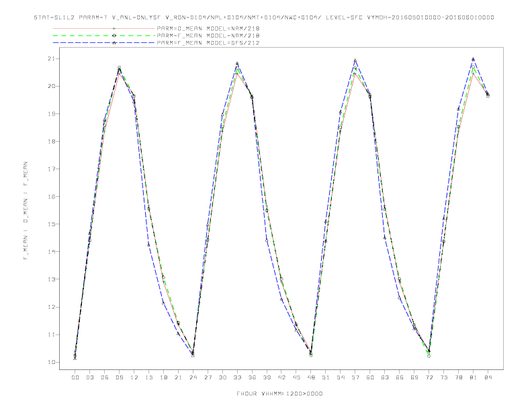Screen dimensions: 532x411
Task: Click x-axis forecast hour label 36
Action: coord(252,377)
